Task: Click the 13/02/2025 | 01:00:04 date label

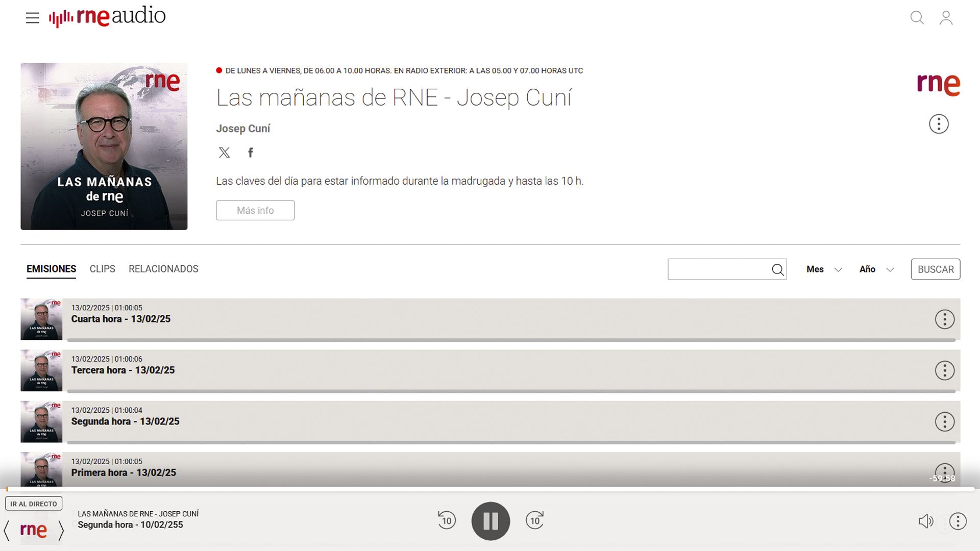Action: [107, 410]
